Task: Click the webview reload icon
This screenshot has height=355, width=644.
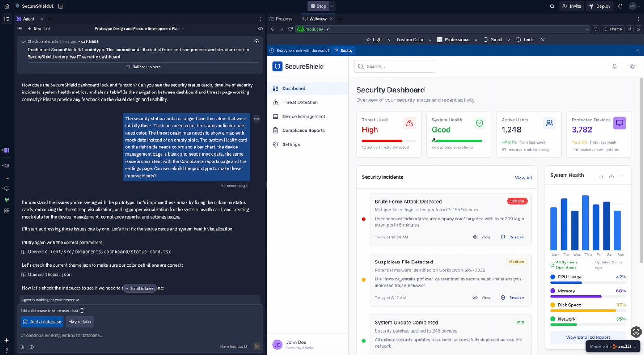Action: coord(290,29)
